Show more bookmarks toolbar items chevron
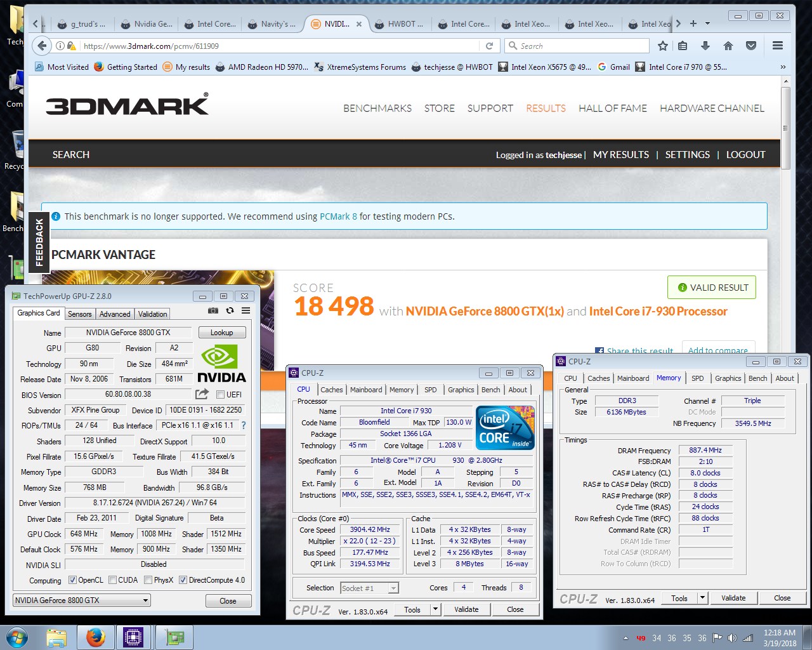This screenshot has height=650, width=812. [783, 67]
